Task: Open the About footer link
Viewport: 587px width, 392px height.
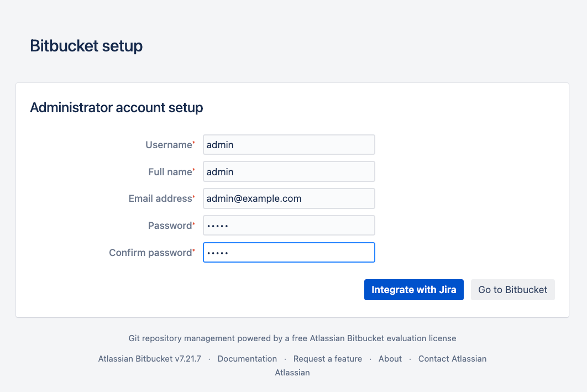Action: pyautogui.click(x=390, y=359)
